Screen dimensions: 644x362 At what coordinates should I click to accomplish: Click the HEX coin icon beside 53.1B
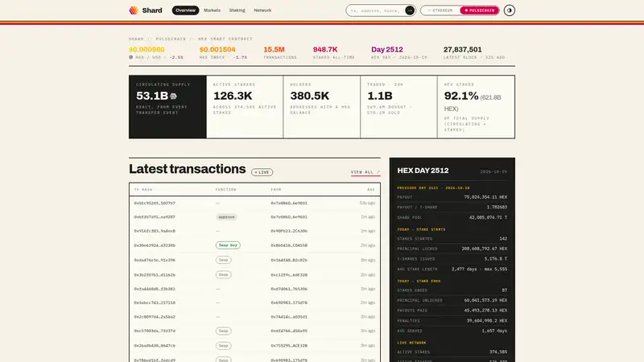173,96
